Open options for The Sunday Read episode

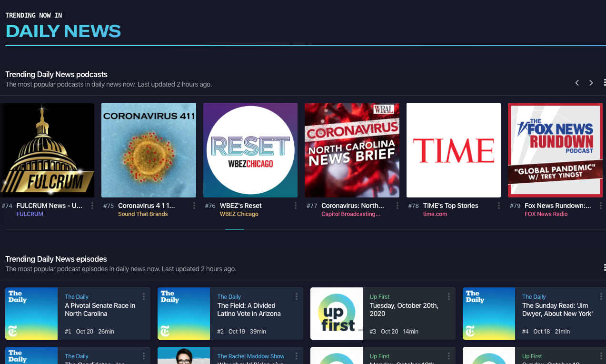pyautogui.click(x=601, y=296)
